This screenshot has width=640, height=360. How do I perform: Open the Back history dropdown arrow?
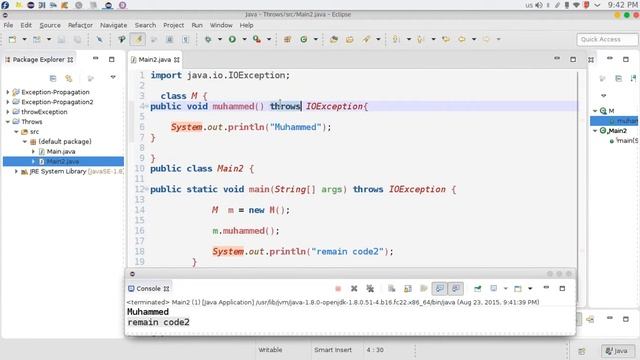coord(474,40)
